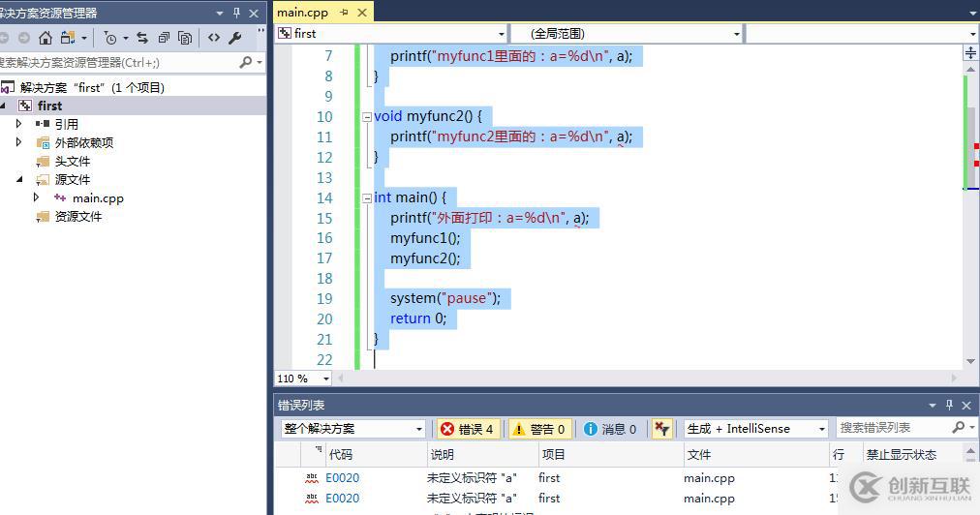Viewport: 980px width, 515px height.
Task: Toggle the clear-filter funnel button in error list
Action: (661, 429)
